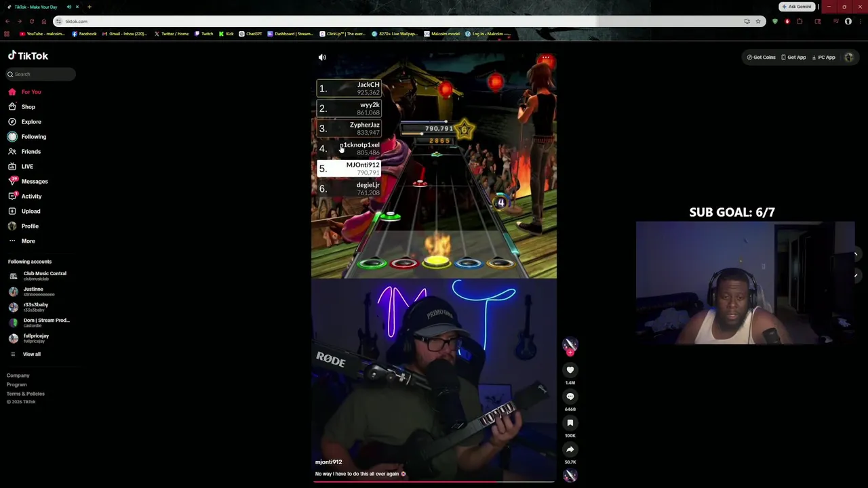This screenshot has height=488, width=868.
Task: Click the TikTok logo
Action: click(28, 56)
